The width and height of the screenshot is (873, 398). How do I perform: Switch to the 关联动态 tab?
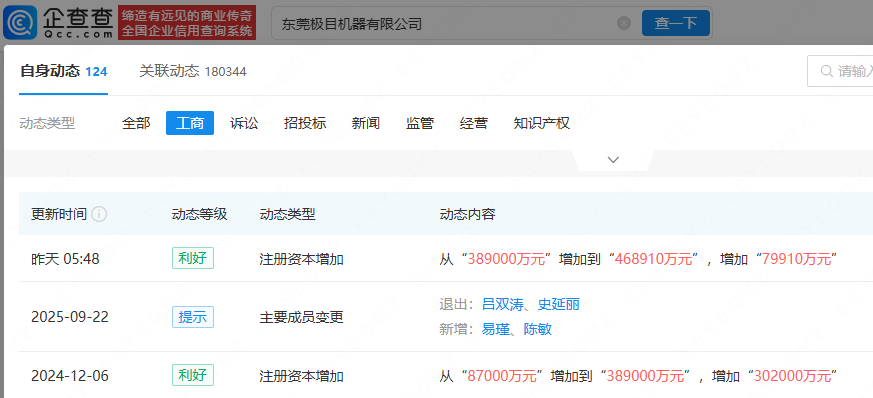tap(193, 71)
